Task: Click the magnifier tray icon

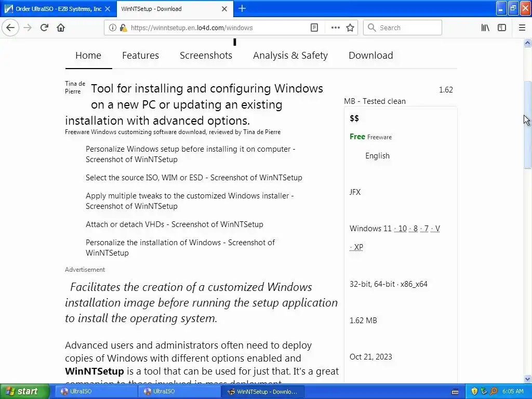Action: click(x=494, y=391)
